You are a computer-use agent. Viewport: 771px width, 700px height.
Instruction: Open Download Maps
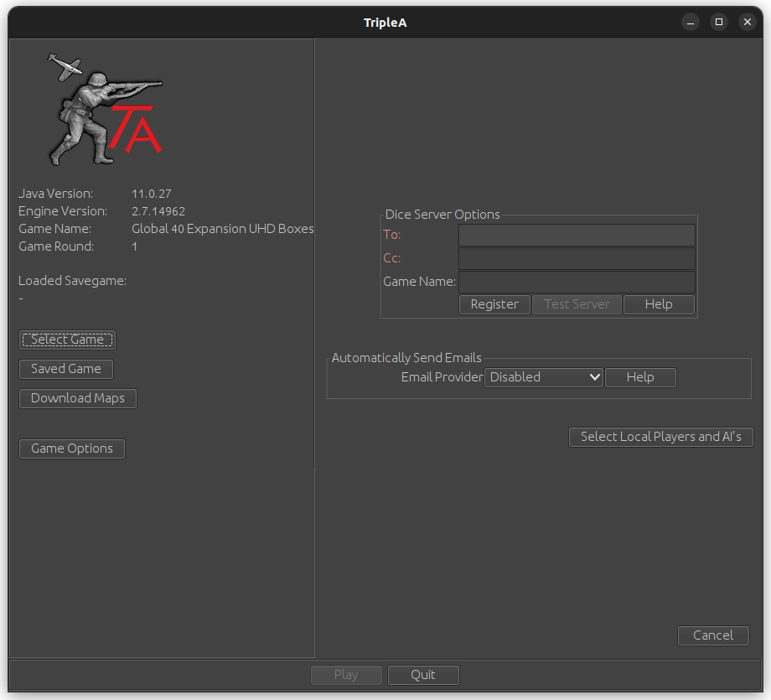pos(78,398)
